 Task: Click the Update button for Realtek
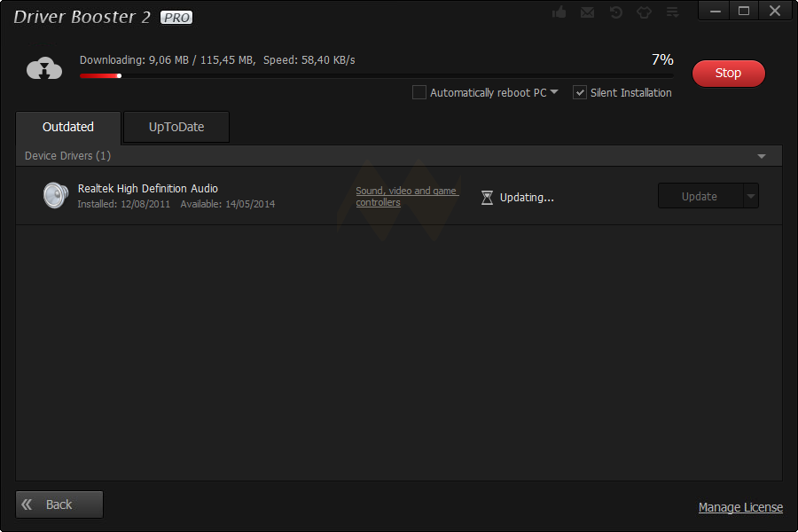[700, 196]
